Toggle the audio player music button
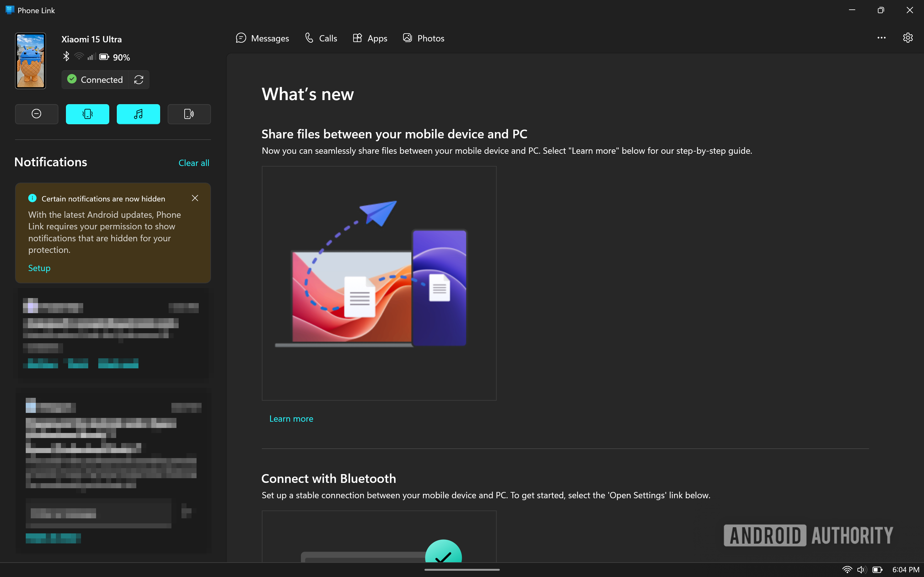Image resolution: width=924 pixels, height=577 pixels. point(138,114)
